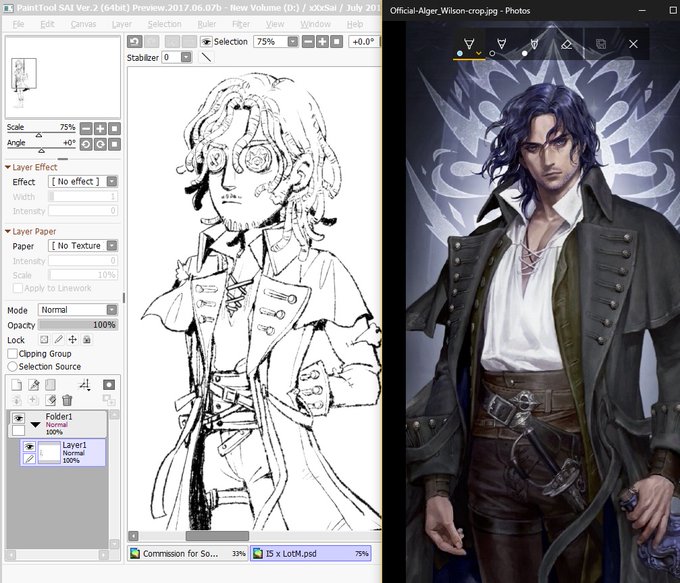Hide Folder1 with its eye icon
The height and width of the screenshot is (583, 680).
(18, 418)
